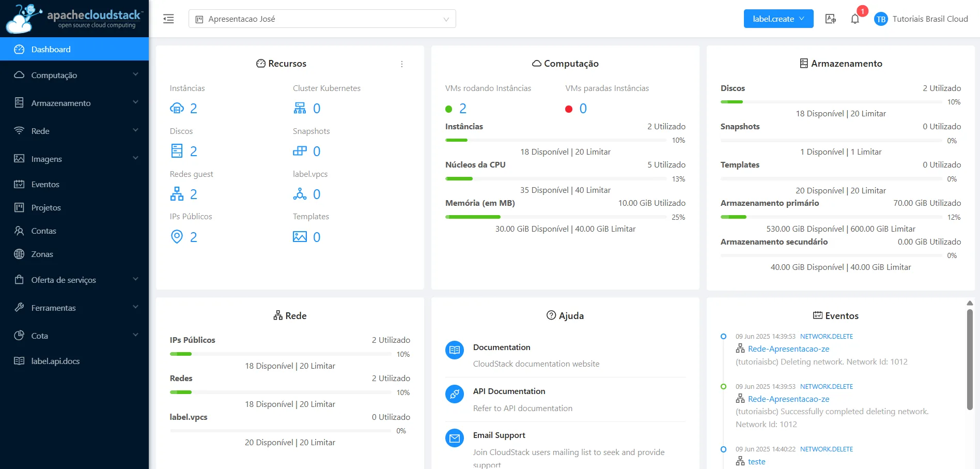Expand the Ferramentas sidebar menu
980x469 pixels.
[x=74, y=308]
